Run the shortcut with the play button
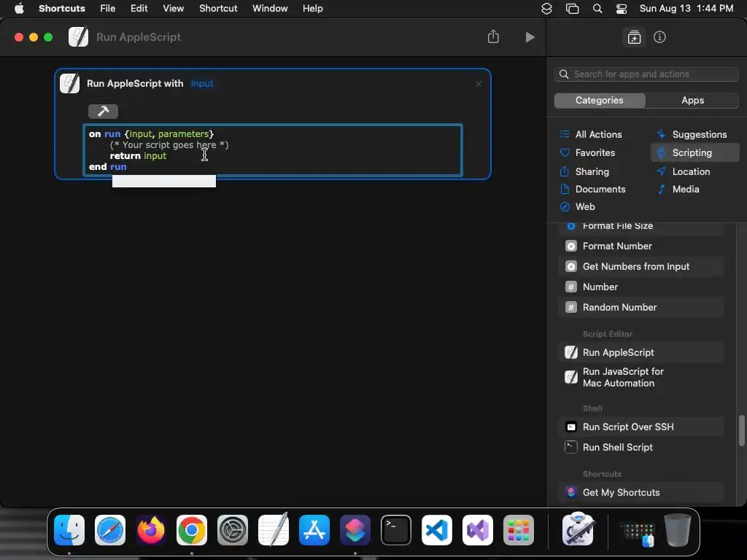Viewport: 747px width, 560px height. [x=530, y=37]
